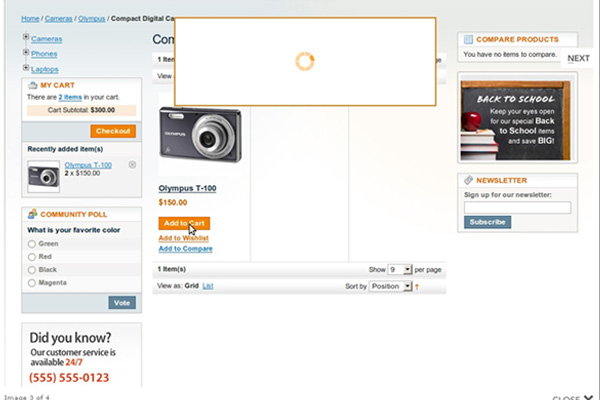Focus the newsletter email input field
This screenshot has width=600, height=400.
pyautogui.click(x=518, y=207)
